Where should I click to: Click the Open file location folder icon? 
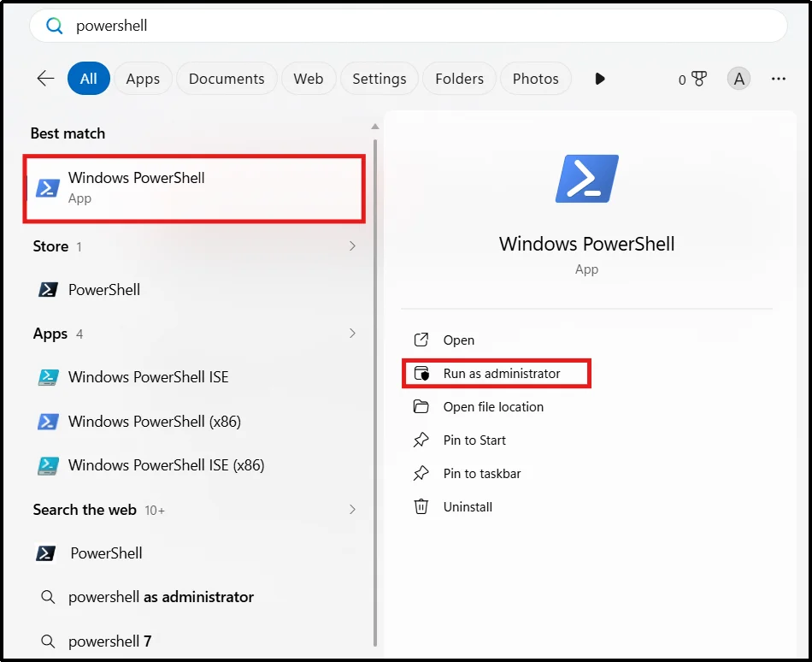click(x=421, y=406)
